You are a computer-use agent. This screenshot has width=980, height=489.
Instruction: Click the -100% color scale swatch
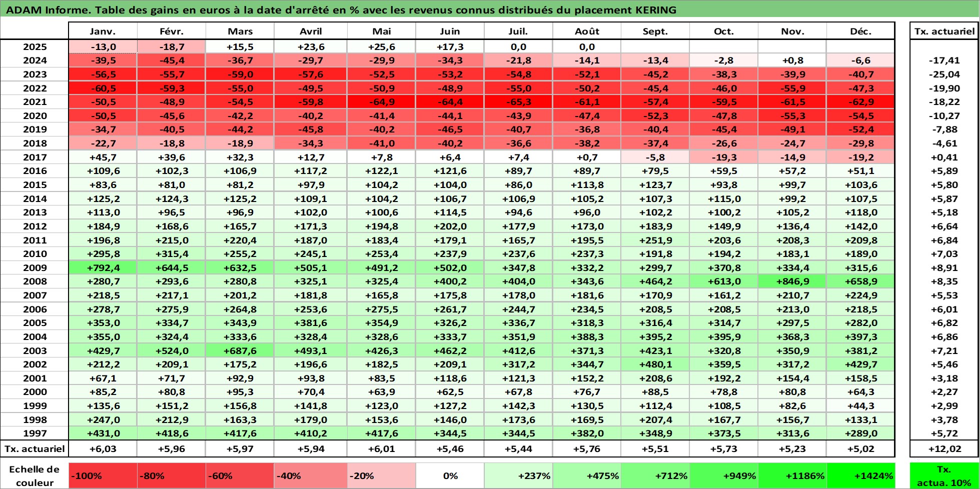pyautogui.click(x=103, y=475)
